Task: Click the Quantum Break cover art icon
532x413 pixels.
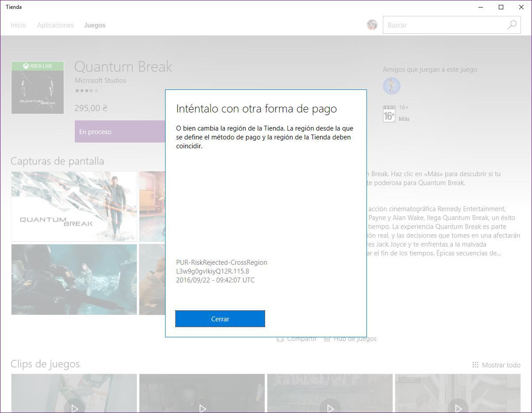Action: (x=38, y=87)
